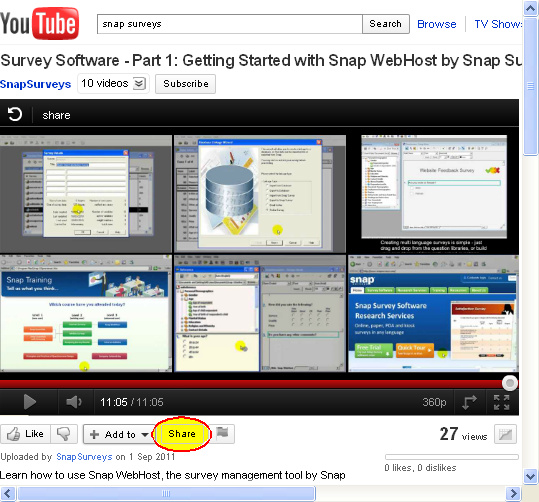The width and height of the screenshot is (539, 502).
Task: Like the video
Action: pyautogui.click(x=25, y=434)
